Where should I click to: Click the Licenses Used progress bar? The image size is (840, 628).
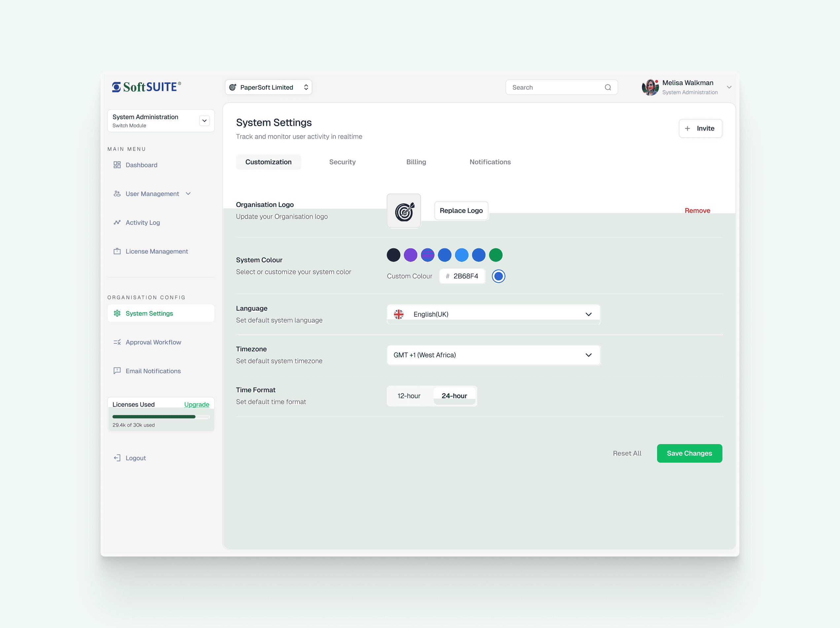click(x=160, y=416)
